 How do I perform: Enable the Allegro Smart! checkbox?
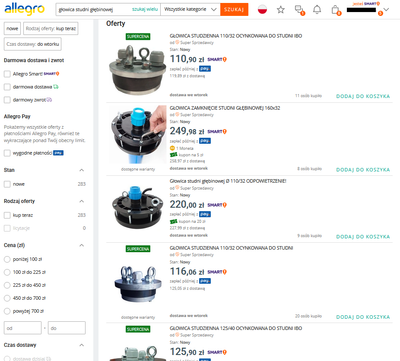[x=7, y=74]
